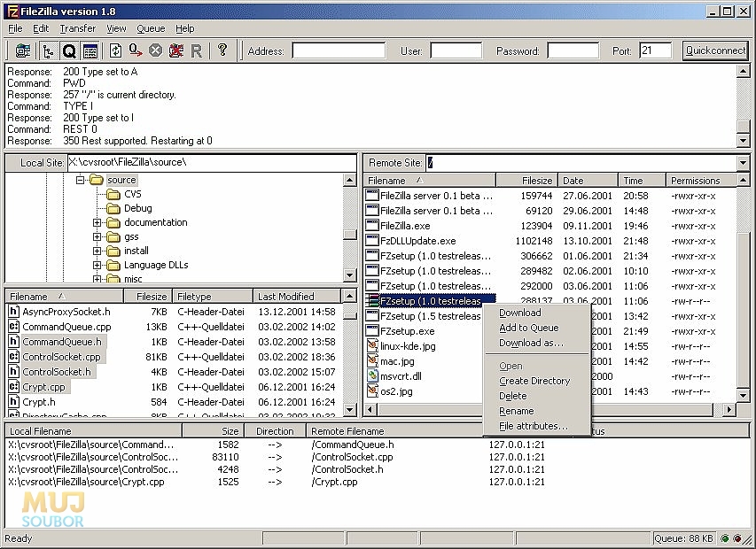756x549 pixels.
Task: Click local tree scrollbar up arrow
Action: coord(350,180)
